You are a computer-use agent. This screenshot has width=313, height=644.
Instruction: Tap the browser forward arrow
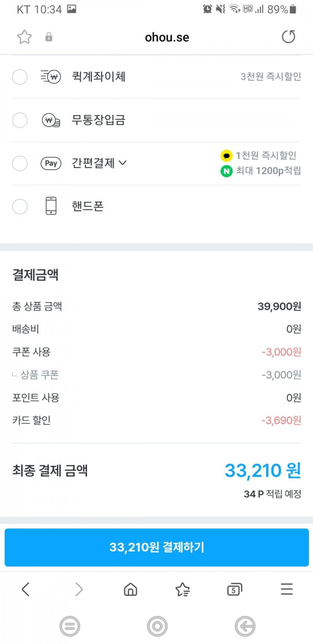[79, 589]
